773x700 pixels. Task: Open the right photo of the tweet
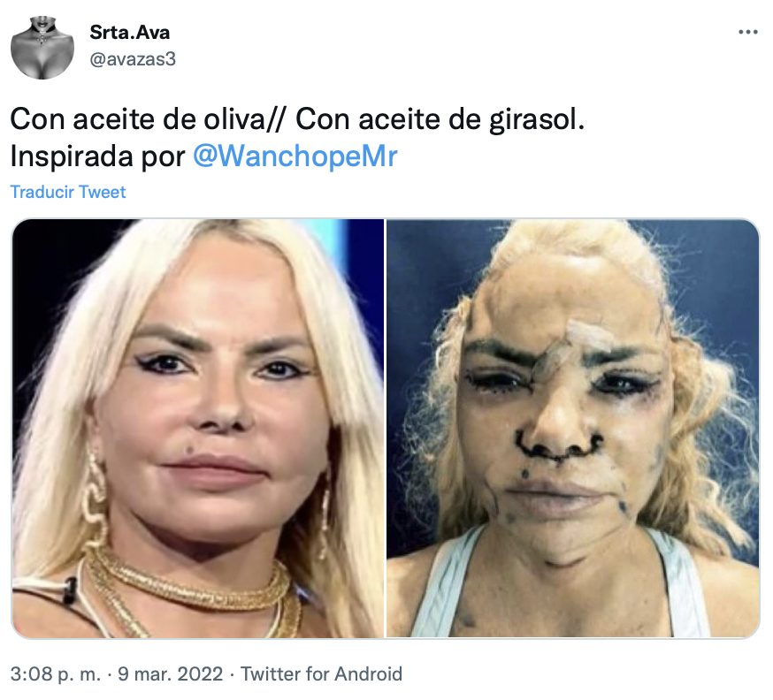pyautogui.click(x=573, y=428)
